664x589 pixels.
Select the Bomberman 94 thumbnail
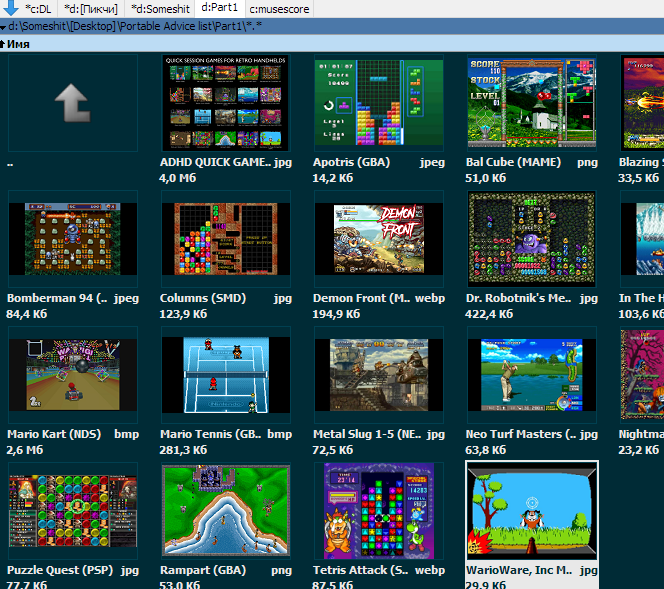click(73, 239)
